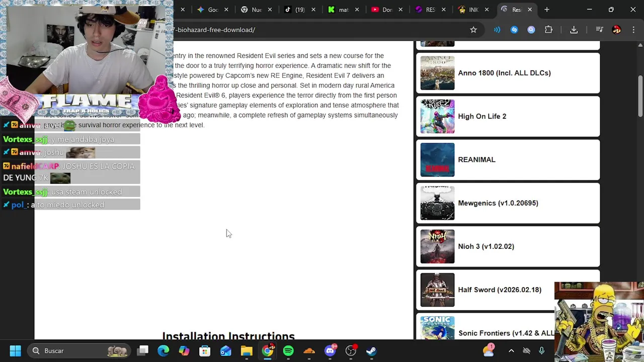The image size is (644, 362).
Task: Open the Mewgenics (v1.0.20695) link
Action: click(x=498, y=203)
